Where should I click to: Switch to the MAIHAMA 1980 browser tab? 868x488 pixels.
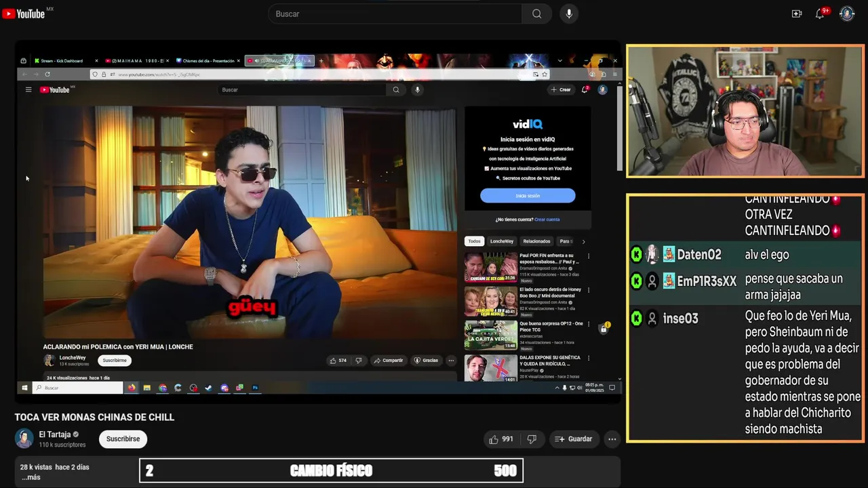tap(136, 61)
